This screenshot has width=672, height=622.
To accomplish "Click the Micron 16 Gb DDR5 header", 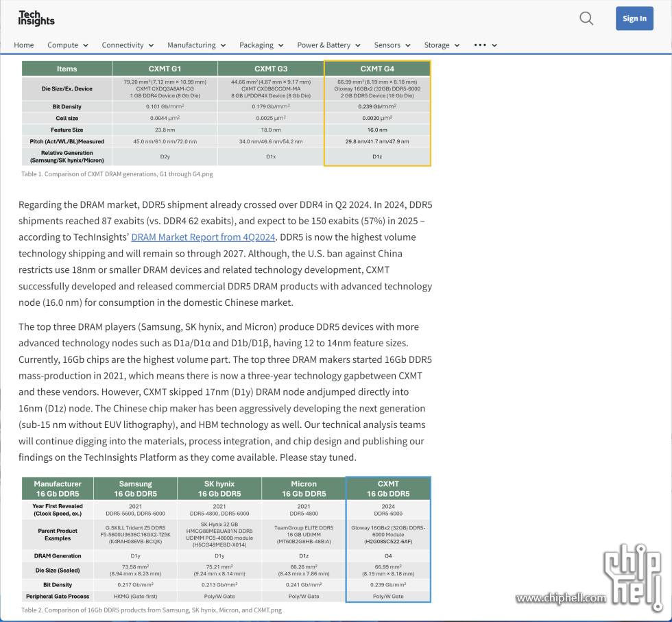I will tap(304, 489).
